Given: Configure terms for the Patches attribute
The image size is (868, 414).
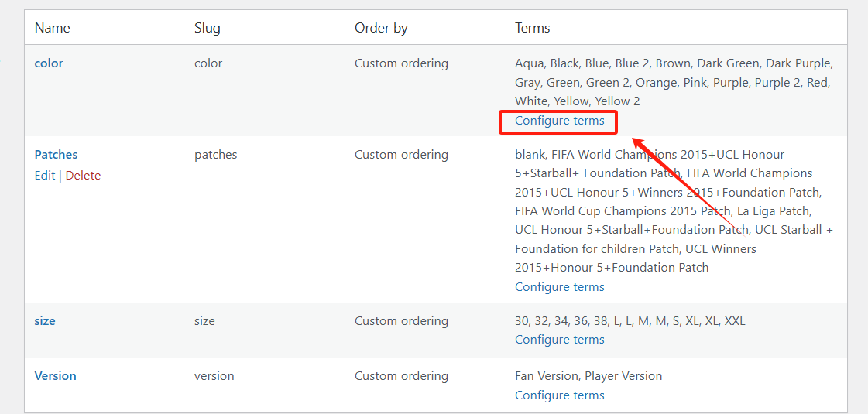Looking at the screenshot, I should 559,287.
